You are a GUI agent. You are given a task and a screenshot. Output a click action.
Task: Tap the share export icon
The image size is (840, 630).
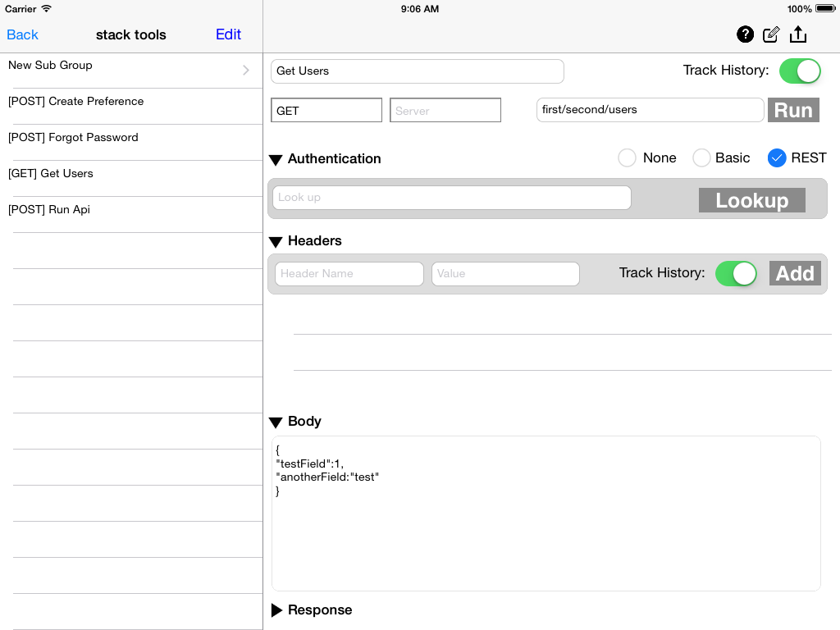coord(797,34)
